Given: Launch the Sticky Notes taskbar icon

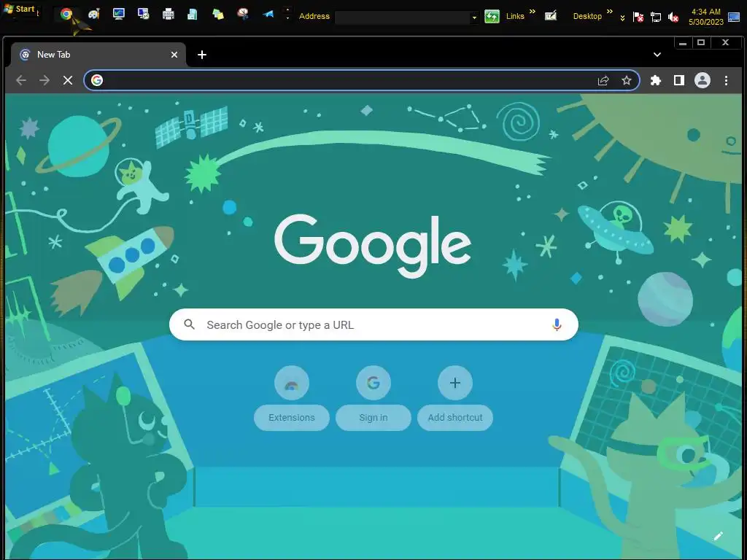Looking at the screenshot, I should 218,15.
